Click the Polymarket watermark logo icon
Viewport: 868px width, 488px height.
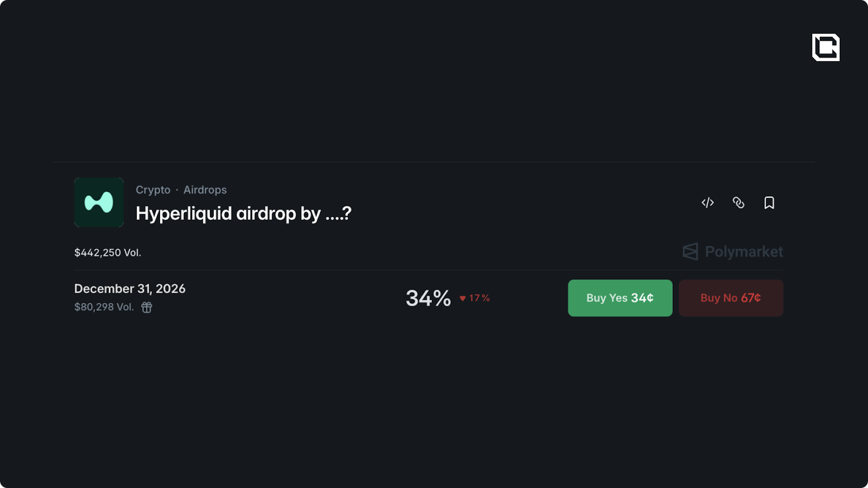pos(690,252)
